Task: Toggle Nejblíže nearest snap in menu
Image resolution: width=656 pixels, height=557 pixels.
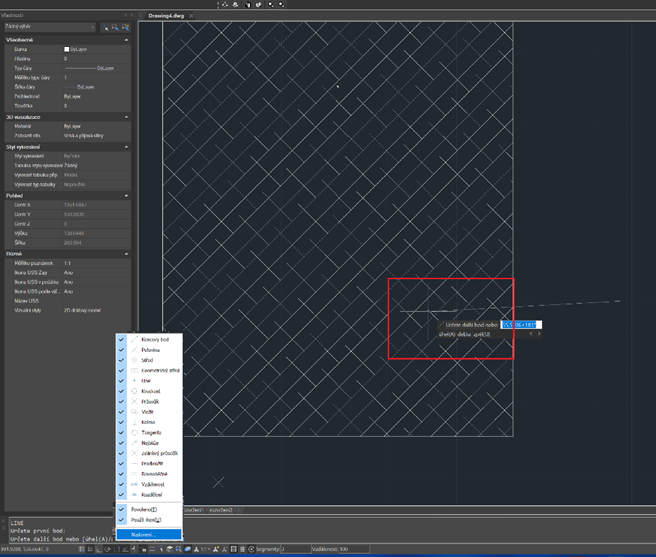Action: click(149, 443)
